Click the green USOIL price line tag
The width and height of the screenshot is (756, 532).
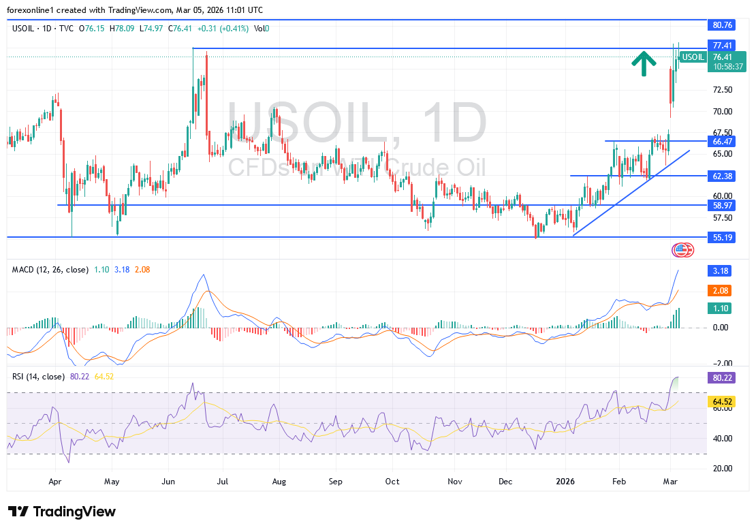coord(693,57)
